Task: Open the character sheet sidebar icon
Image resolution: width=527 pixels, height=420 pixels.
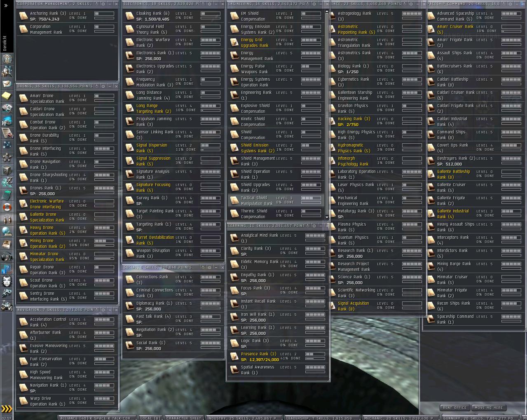Action: point(7,58)
